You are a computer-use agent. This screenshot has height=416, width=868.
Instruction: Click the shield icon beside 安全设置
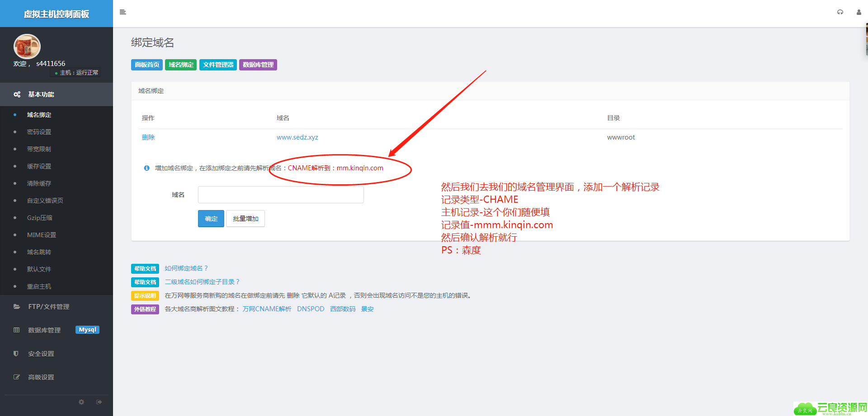click(16, 354)
